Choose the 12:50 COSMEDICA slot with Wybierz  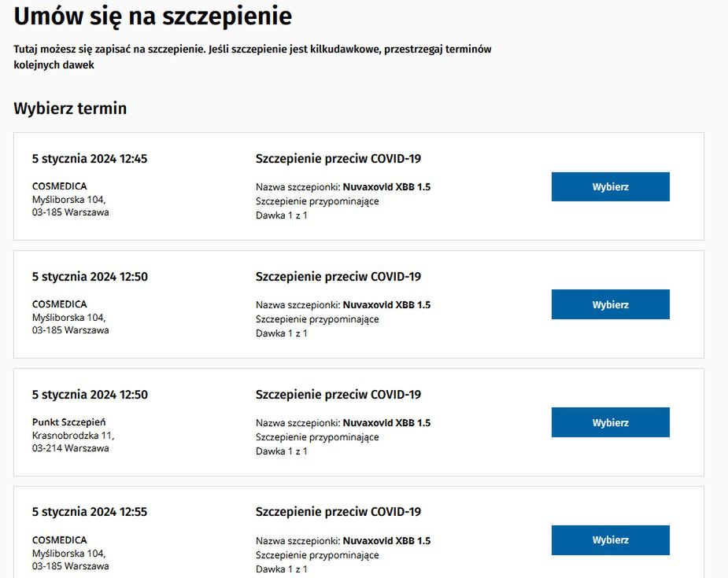coord(610,304)
